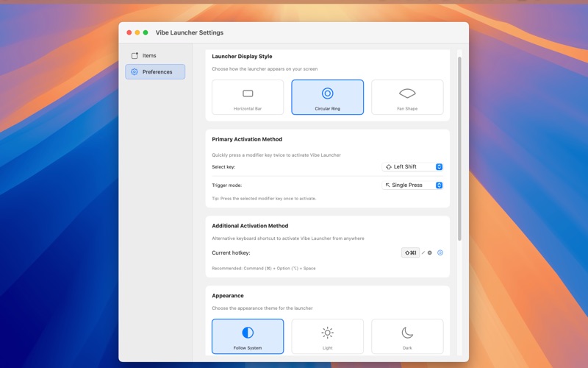The height and width of the screenshot is (368, 588).
Task: Clear the hotkey with the x icon
Action: 430,252
